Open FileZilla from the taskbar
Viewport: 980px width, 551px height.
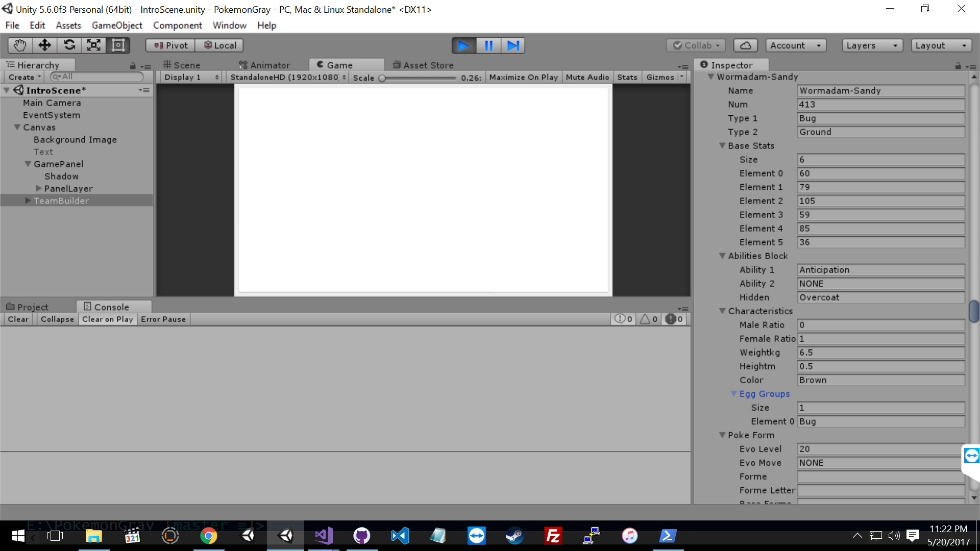pos(553,536)
